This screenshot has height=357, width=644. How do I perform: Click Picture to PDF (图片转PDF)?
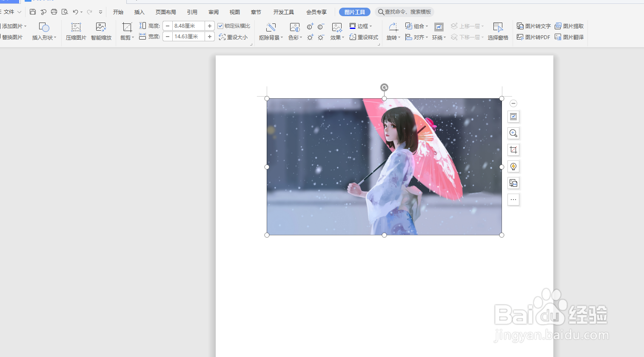[x=533, y=37]
